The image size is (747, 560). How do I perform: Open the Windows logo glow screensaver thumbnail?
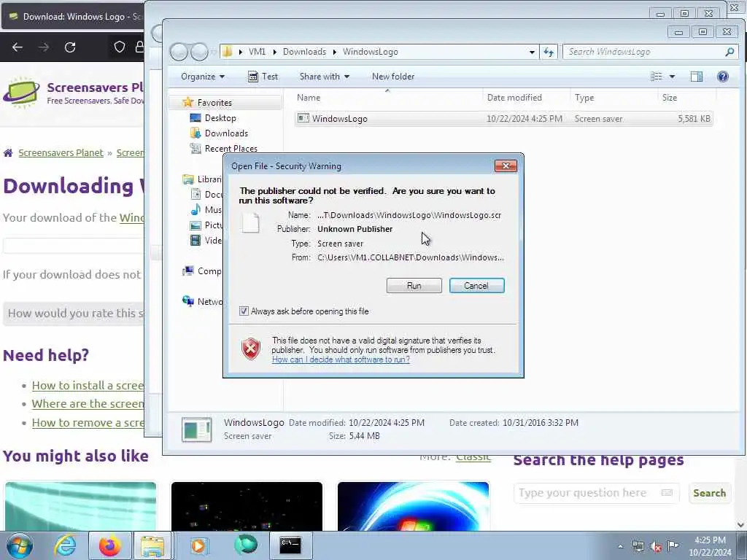[413, 506]
